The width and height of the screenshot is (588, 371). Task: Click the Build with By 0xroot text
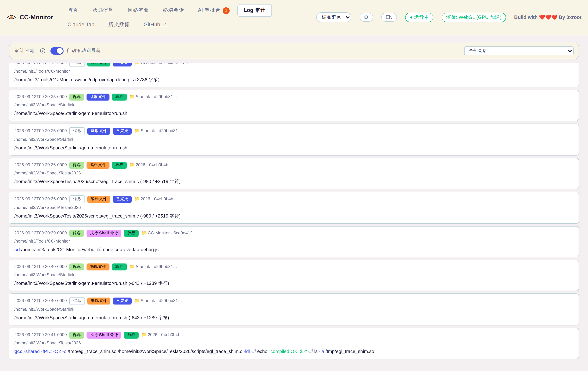coord(547,17)
